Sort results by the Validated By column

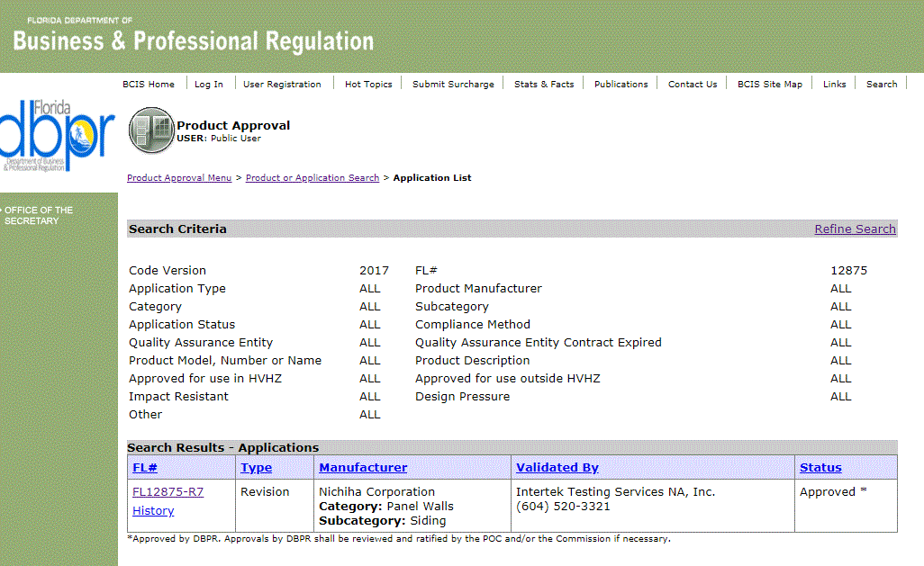(x=557, y=468)
